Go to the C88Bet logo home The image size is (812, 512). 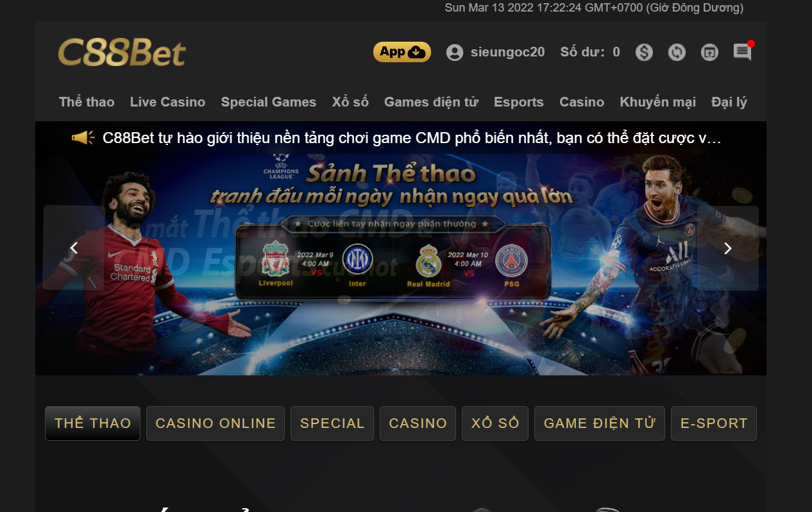(x=122, y=53)
